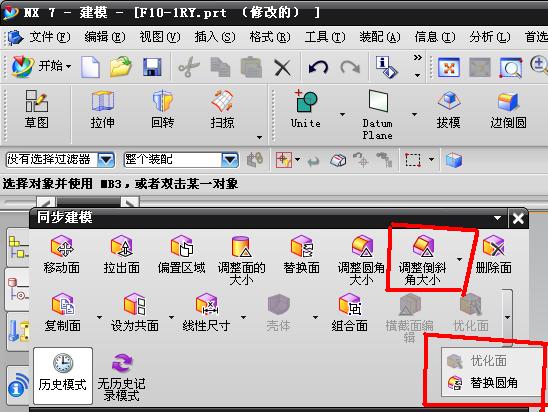Click the 移动面 move face icon
The image size is (548, 412).
click(62, 246)
